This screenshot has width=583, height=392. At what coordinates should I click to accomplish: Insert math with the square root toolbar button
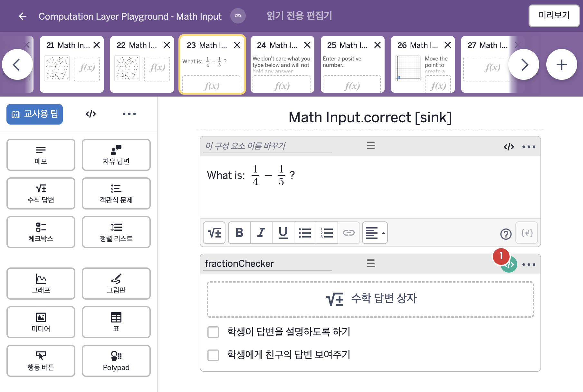click(x=214, y=233)
